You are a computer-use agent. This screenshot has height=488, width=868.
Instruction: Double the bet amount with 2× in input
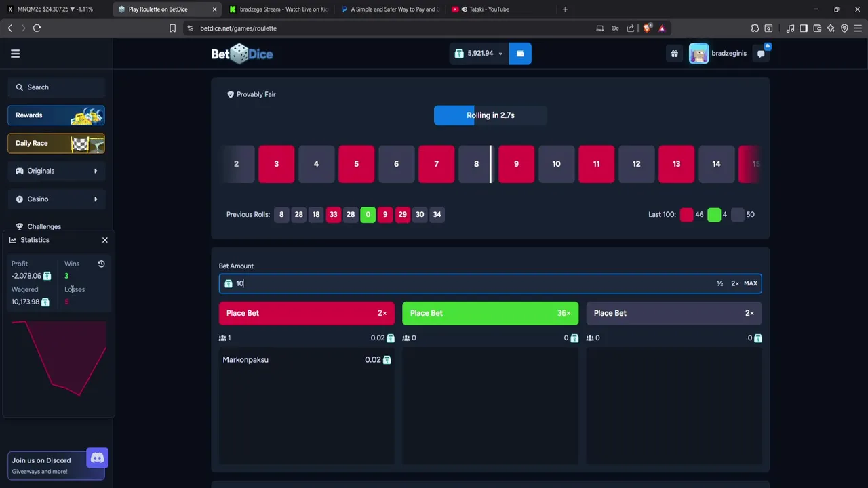pyautogui.click(x=735, y=283)
